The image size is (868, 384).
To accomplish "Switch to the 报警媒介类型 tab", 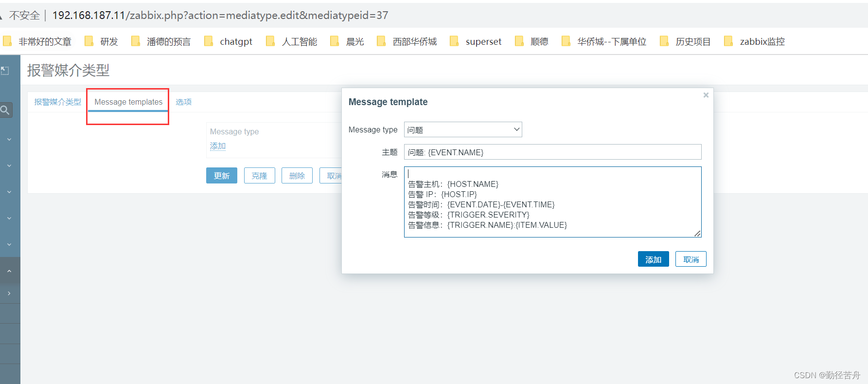I will click(57, 102).
